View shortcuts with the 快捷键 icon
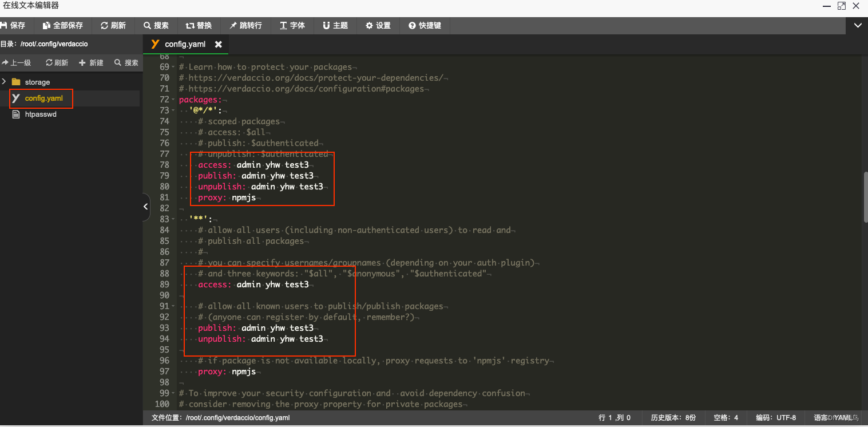 (425, 25)
